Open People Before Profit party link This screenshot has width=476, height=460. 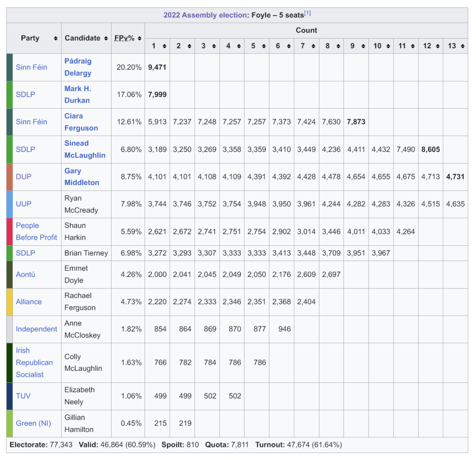click(36, 231)
